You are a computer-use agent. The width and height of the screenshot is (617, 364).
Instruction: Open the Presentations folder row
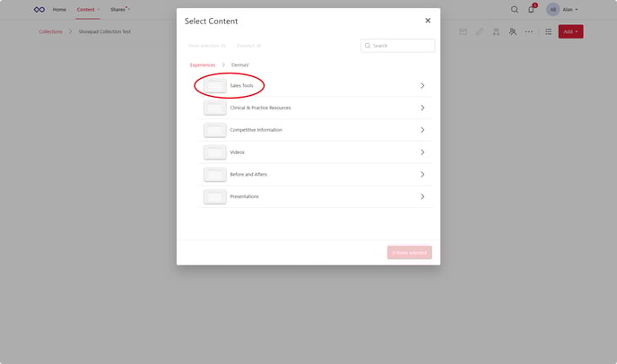[x=314, y=196]
